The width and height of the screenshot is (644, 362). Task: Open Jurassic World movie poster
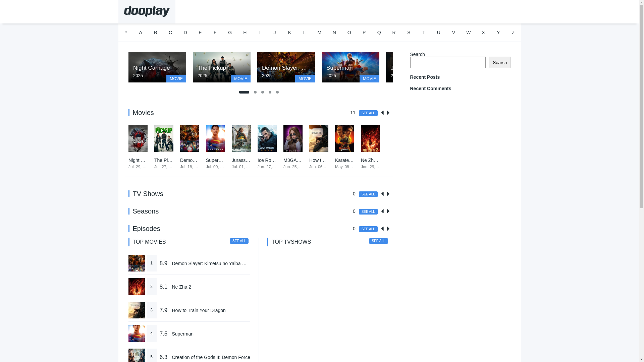pyautogui.click(x=241, y=138)
